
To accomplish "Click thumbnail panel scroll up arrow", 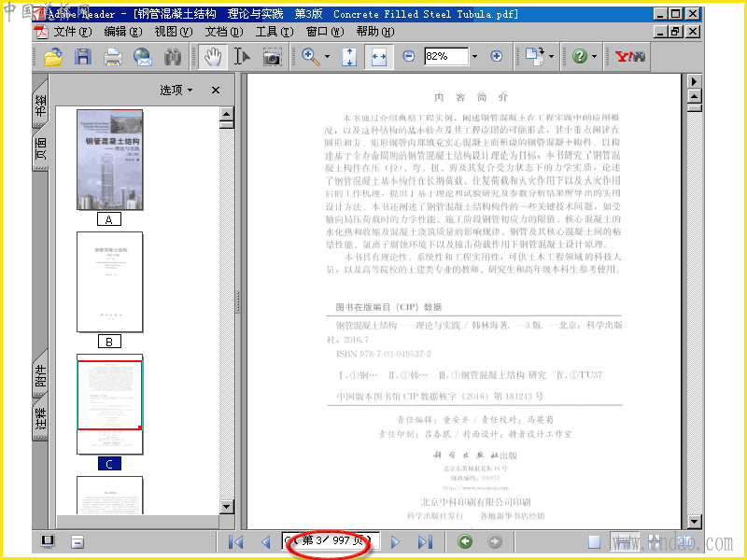I will 227,114.
